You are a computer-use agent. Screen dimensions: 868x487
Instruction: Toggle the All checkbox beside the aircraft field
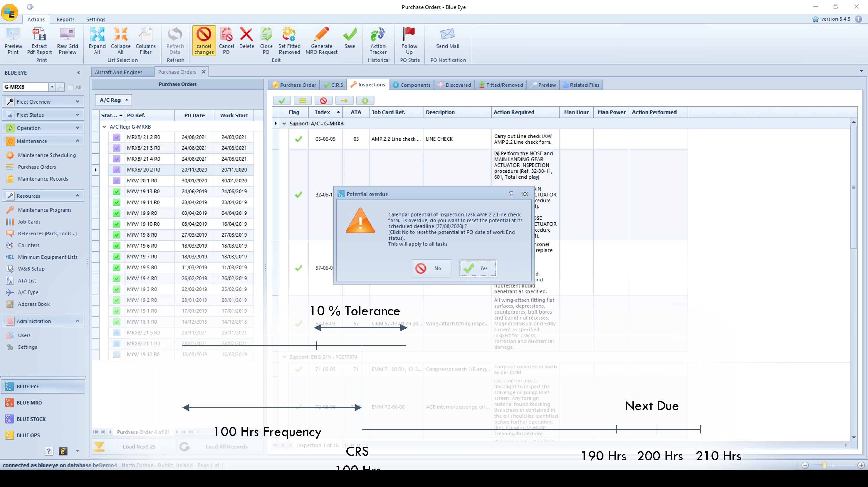pyautogui.click(x=71, y=87)
